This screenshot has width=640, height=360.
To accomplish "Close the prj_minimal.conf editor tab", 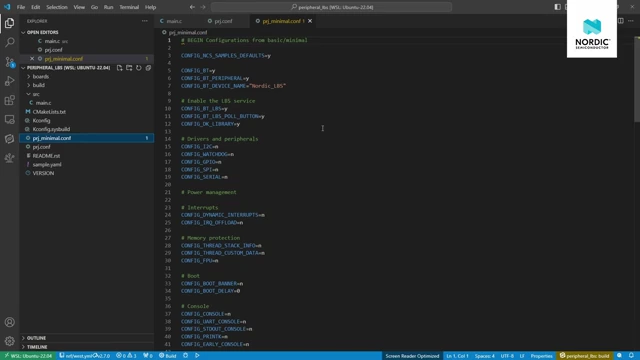I will (310, 21).
